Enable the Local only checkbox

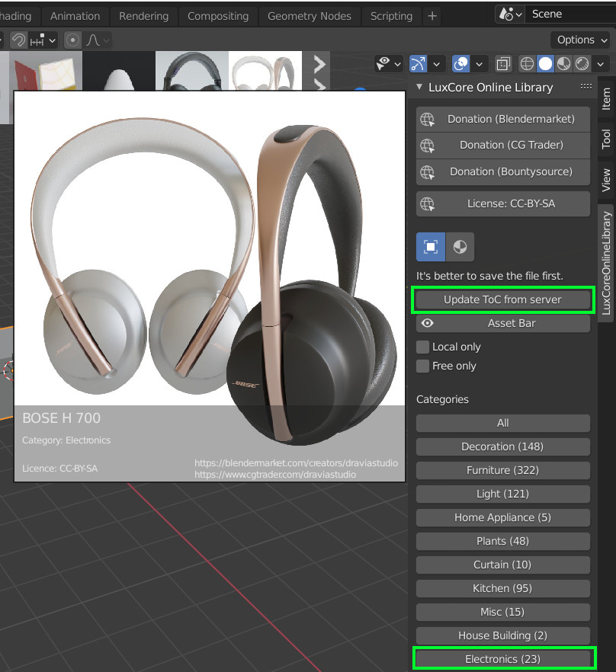(423, 347)
